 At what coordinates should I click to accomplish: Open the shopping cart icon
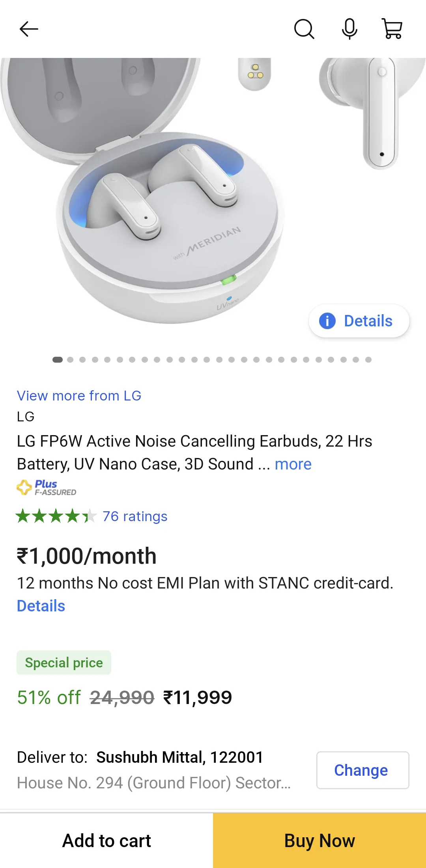point(392,29)
